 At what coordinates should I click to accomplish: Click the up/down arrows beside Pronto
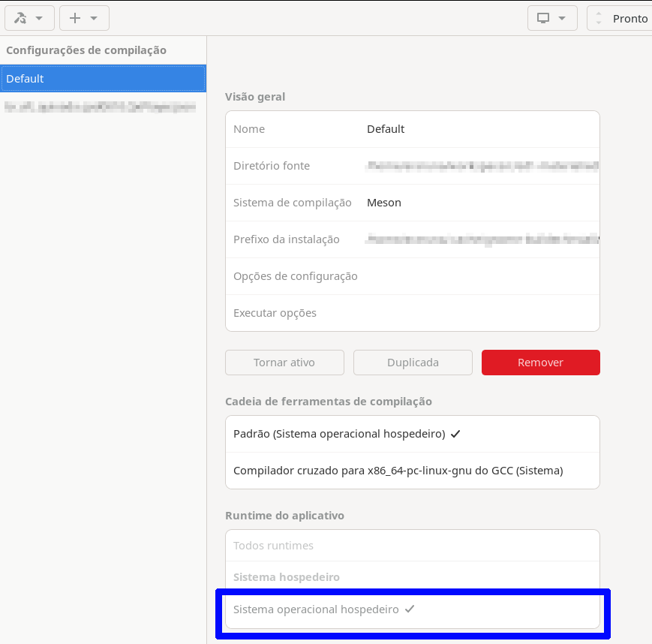pyautogui.click(x=599, y=18)
